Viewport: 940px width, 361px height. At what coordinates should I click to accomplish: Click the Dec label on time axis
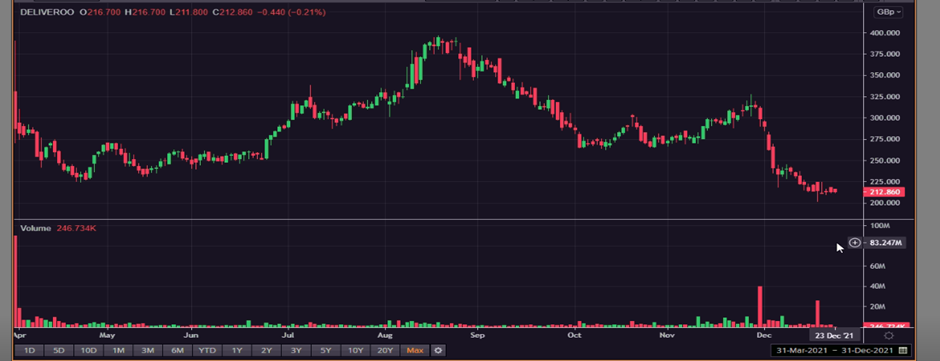point(763,335)
